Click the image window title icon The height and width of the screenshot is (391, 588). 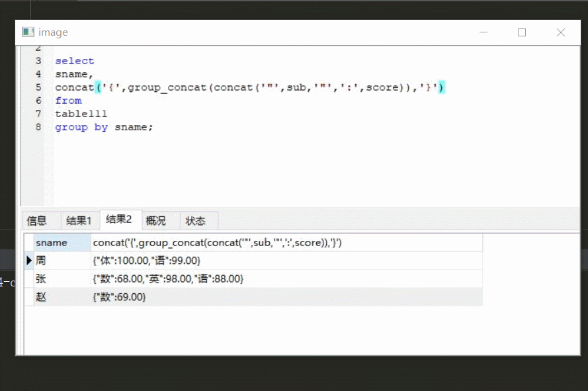pyautogui.click(x=28, y=32)
